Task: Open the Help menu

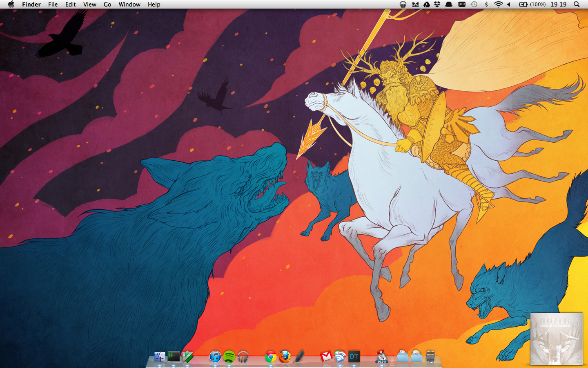Action: pos(154,4)
